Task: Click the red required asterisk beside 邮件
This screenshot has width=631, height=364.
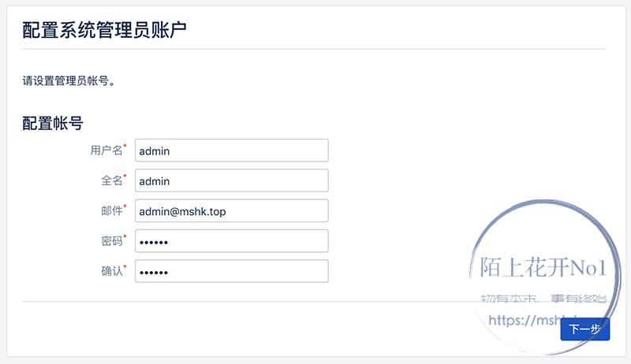Action: (125, 206)
